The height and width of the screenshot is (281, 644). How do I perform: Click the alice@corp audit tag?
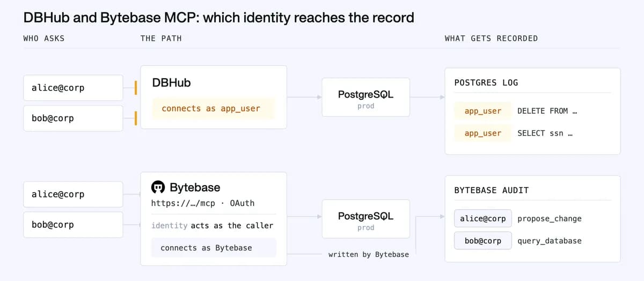click(483, 218)
